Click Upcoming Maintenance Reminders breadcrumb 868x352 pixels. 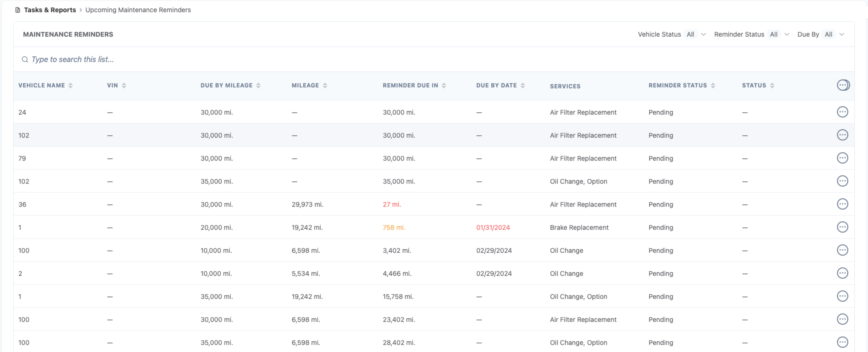pos(138,10)
